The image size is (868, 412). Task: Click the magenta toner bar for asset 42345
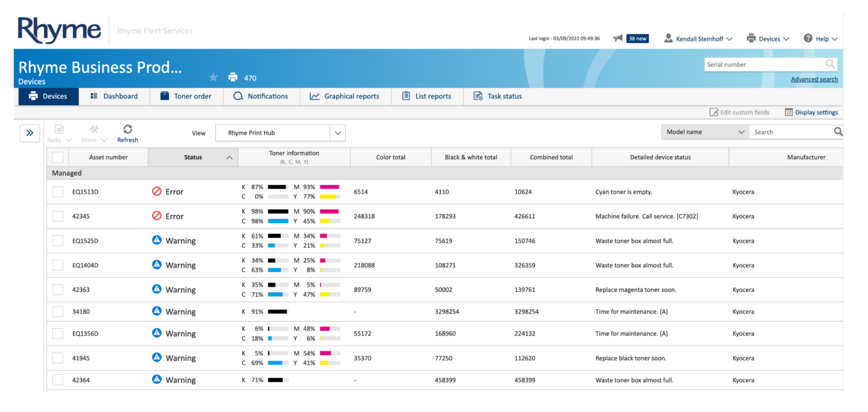330,211
